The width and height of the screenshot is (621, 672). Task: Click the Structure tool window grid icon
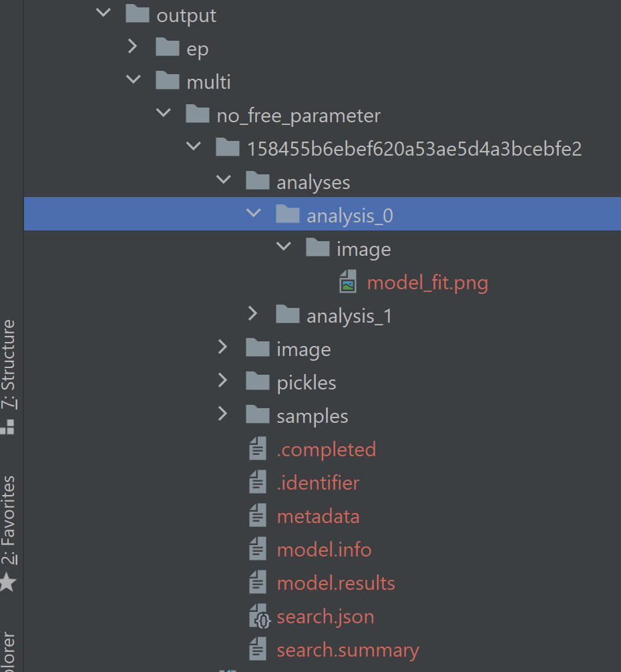pos(7,427)
